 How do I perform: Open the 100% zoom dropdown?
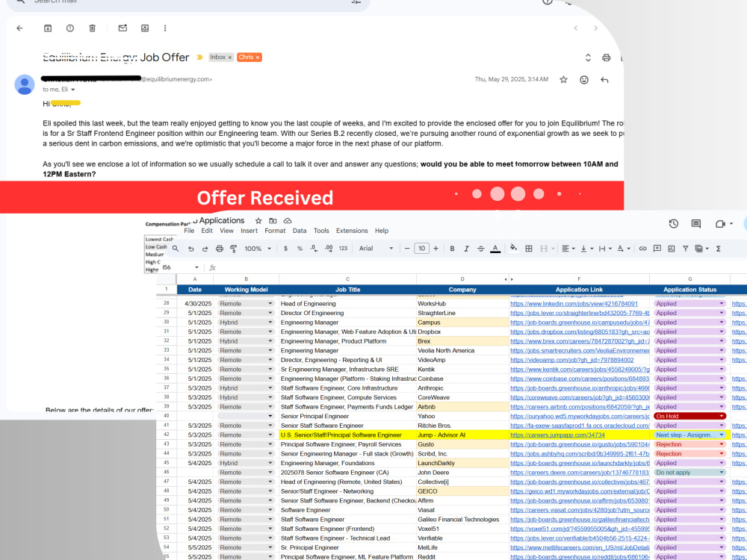258,249
